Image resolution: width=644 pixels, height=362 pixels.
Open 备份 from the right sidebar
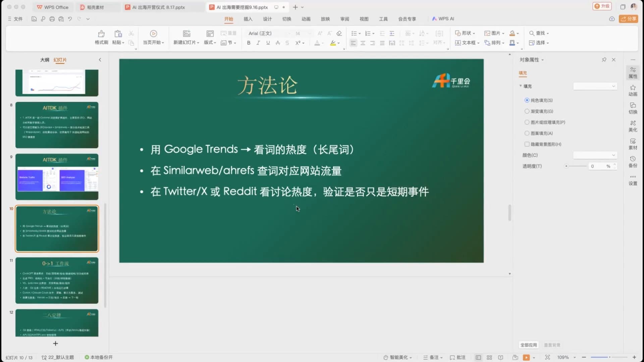click(633, 161)
